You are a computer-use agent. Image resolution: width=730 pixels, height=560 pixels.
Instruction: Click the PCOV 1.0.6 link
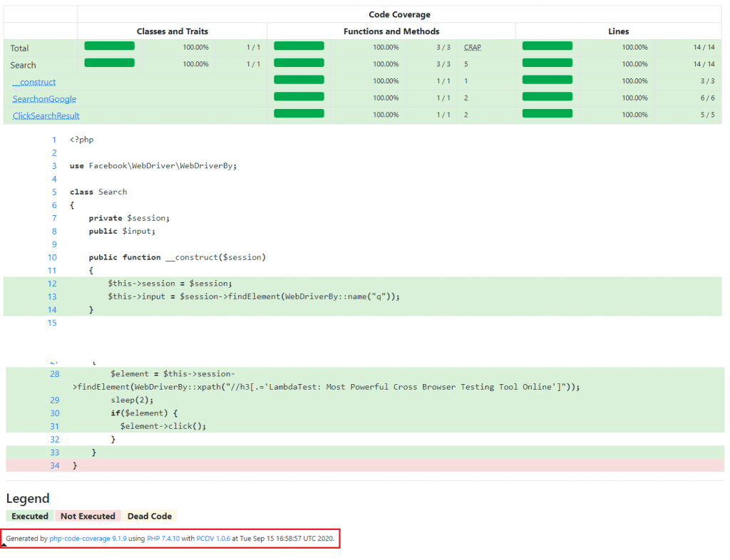coord(213,539)
